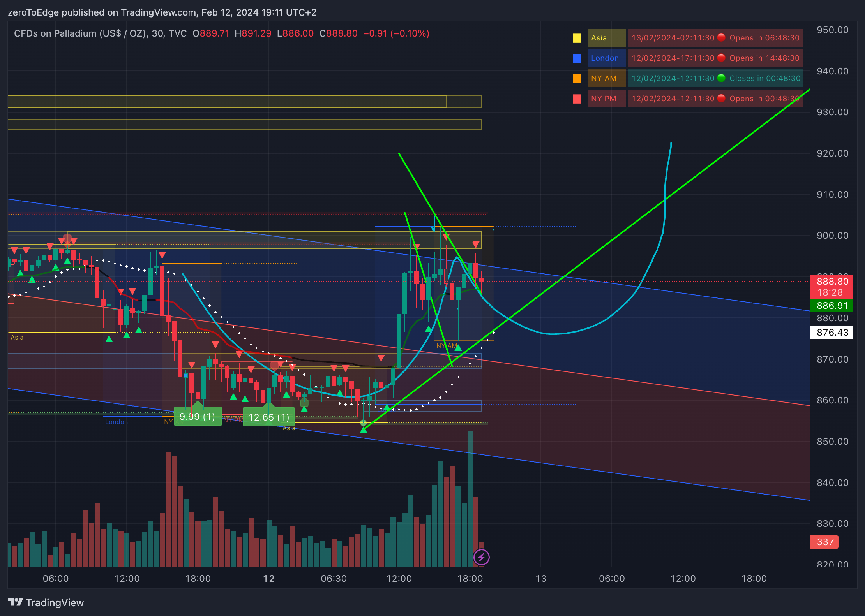Screen dimensions: 865x616
Task: Click the red status dot in Asia row
Action: 721,37
